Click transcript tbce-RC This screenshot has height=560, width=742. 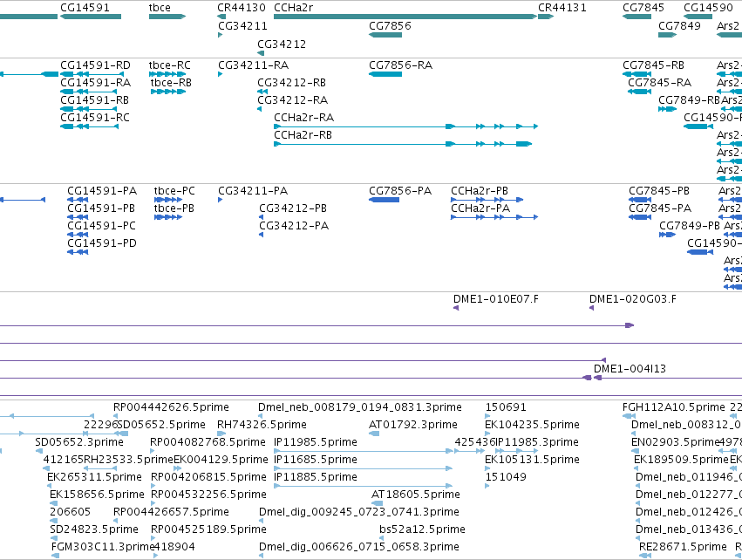tap(169, 65)
